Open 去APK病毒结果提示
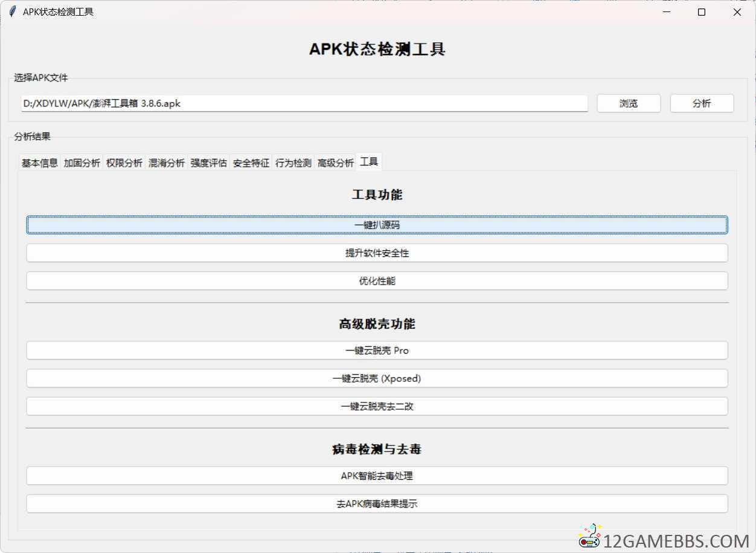The width and height of the screenshot is (756, 553). coord(377,503)
